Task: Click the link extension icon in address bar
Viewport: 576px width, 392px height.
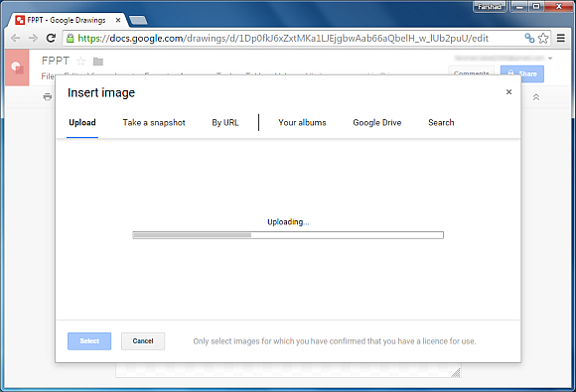Action: click(x=529, y=38)
